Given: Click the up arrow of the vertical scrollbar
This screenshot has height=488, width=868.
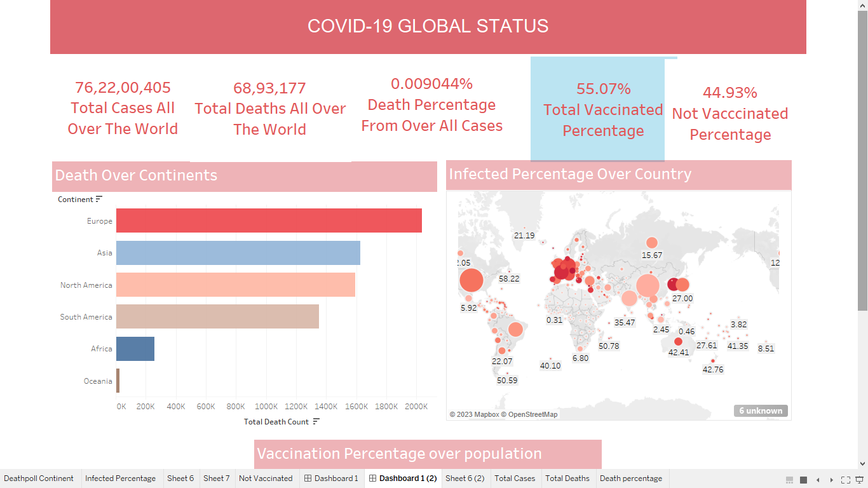Looking at the screenshot, I should tap(864, 5).
